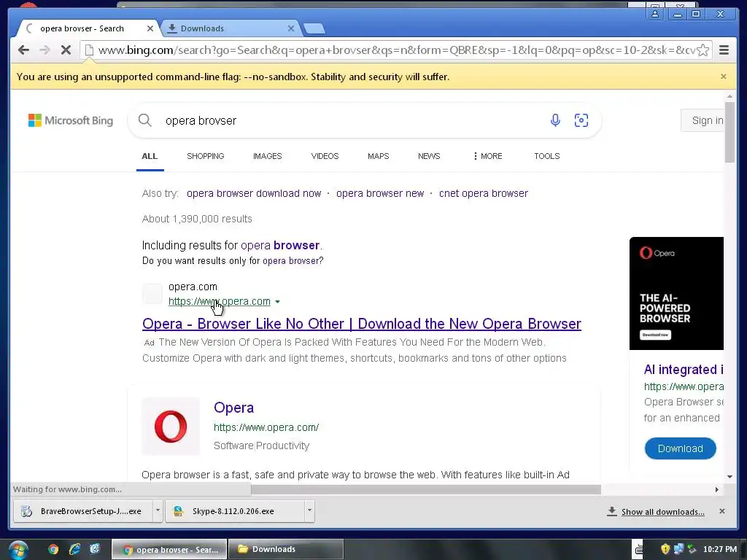Dismiss the no-sandbox warning bar
This screenshot has width=747, height=560.
click(x=723, y=77)
